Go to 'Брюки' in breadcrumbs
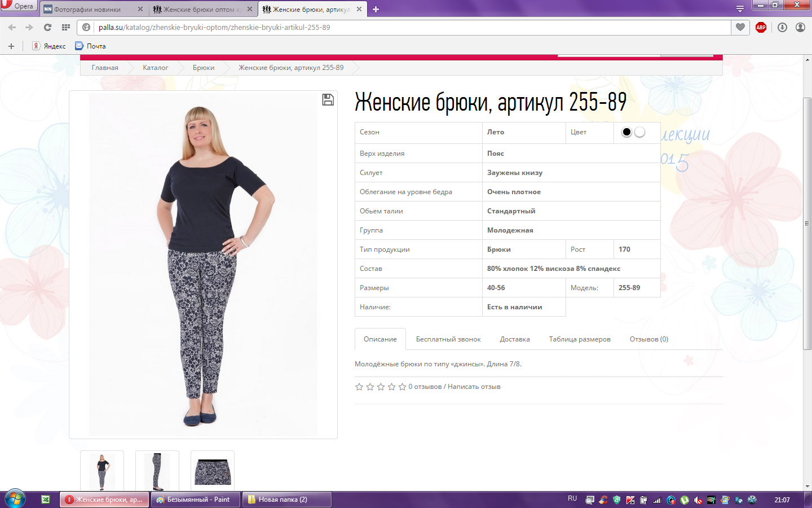The width and height of the screenshot is (812, 508). coord(204,68)
